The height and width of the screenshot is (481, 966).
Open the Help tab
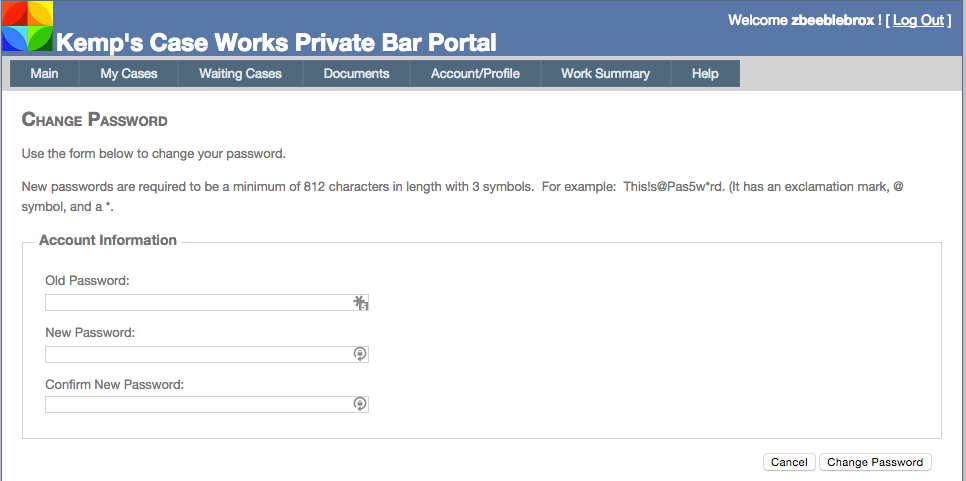705,73
